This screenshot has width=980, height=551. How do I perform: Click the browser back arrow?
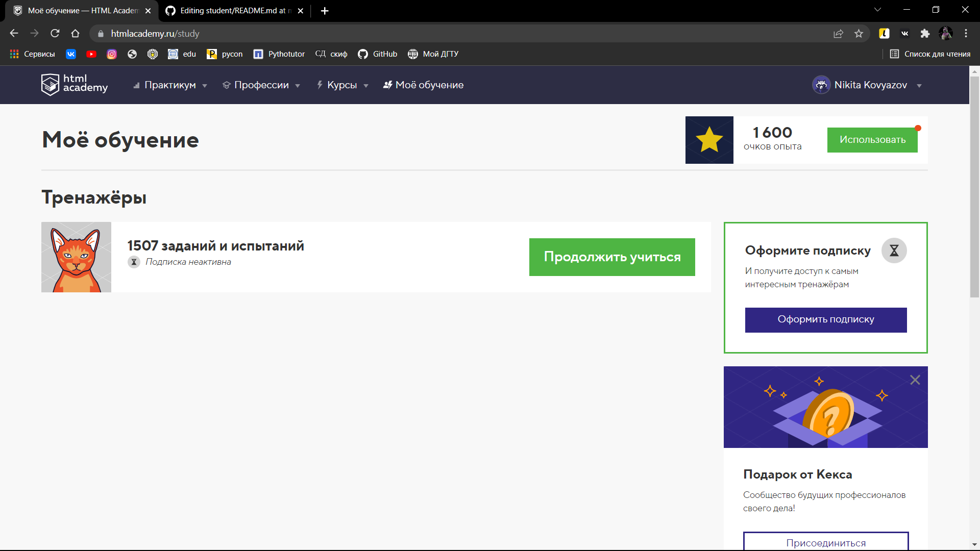click(x=14, y=33)
